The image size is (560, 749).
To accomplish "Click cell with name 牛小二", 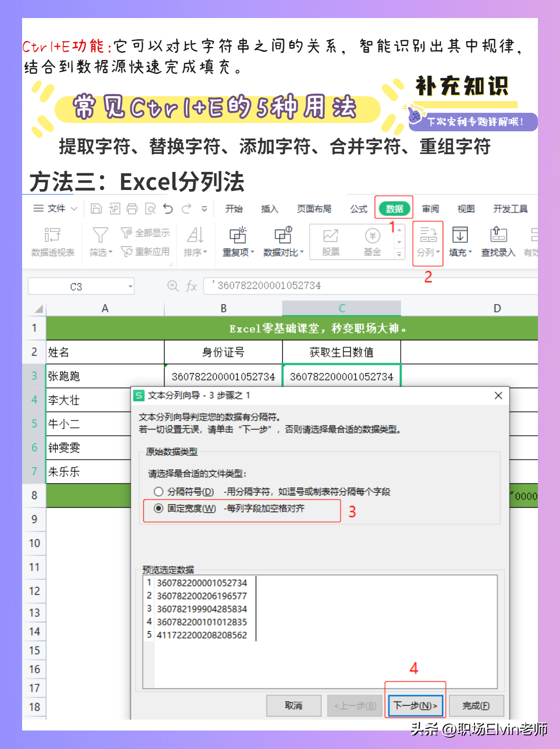I will point(89,424).
